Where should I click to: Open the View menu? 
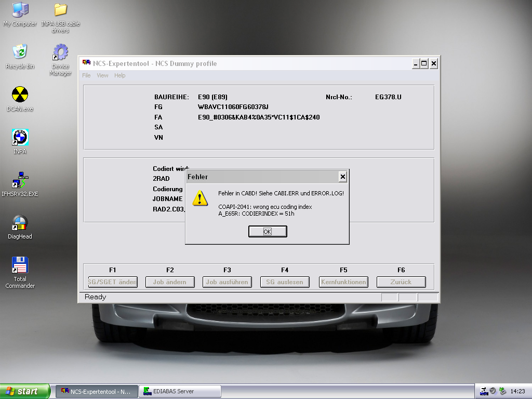click(102, 76)
